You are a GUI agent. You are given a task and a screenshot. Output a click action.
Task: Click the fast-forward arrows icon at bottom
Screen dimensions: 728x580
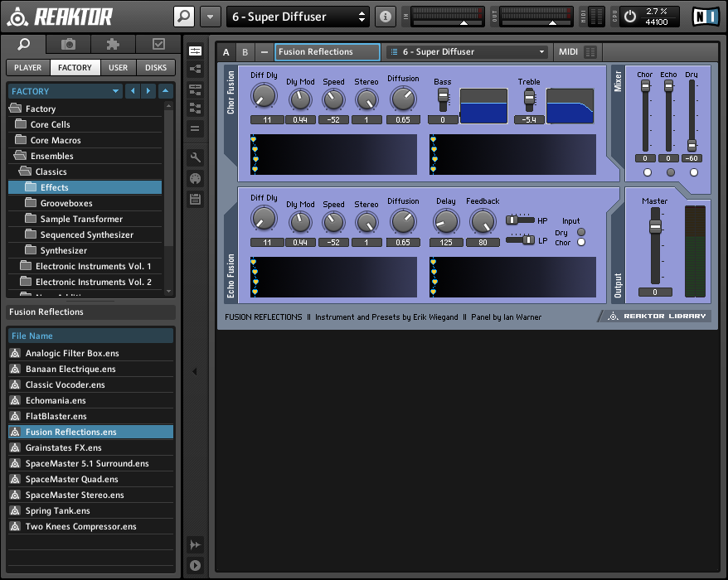pyautogui.click(x=195, y=544)
